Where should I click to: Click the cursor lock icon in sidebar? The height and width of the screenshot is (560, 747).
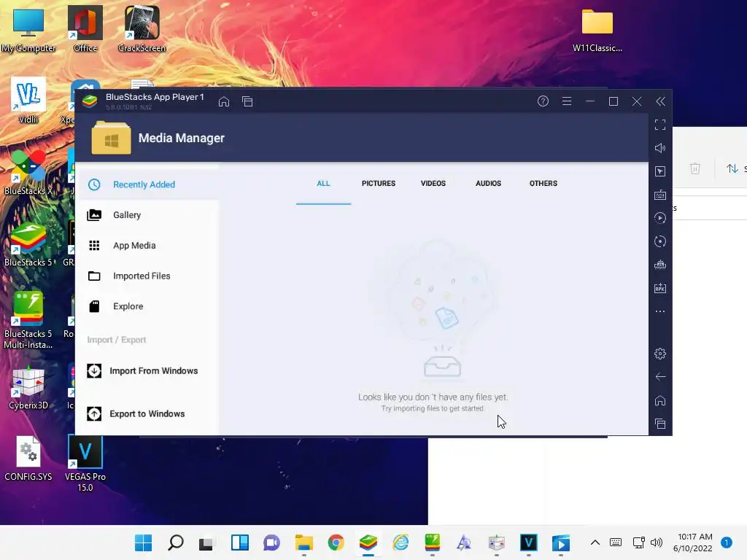point(659,171)
